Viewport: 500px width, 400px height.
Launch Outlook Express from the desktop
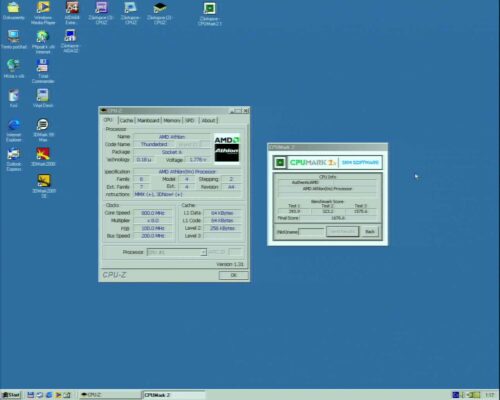coord(14,159)
